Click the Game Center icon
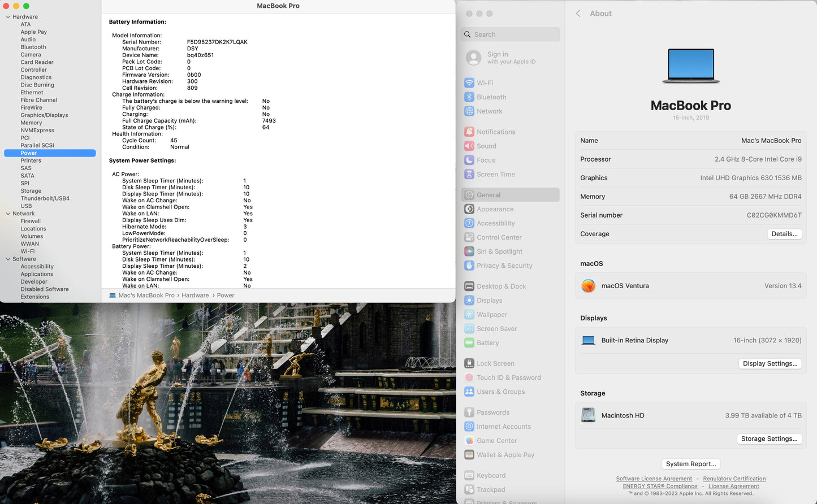 point(469,441)
